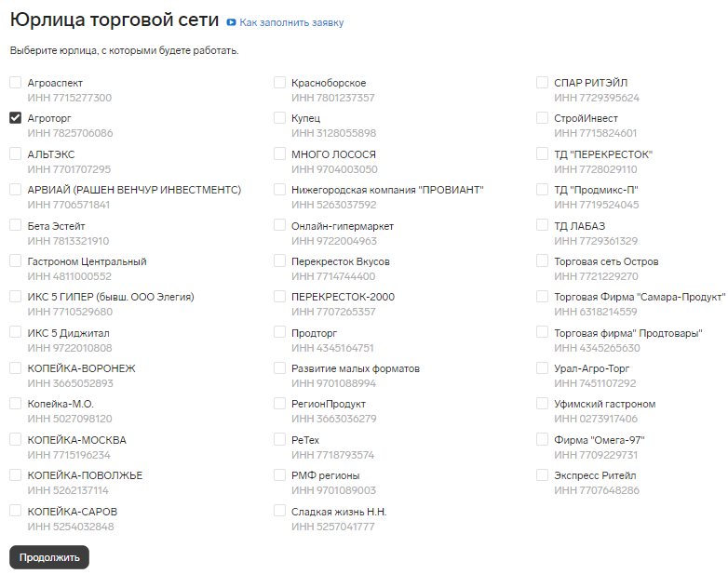Image resolution: width=728 pixels, height=574 pixels.
Task: Tick the Красноборское checkbox
Action: [x=279, y=82]
